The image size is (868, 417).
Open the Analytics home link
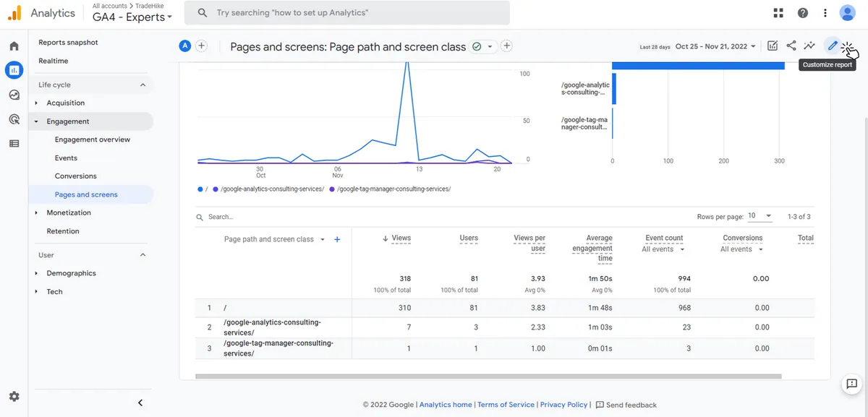tap(446, 405)
